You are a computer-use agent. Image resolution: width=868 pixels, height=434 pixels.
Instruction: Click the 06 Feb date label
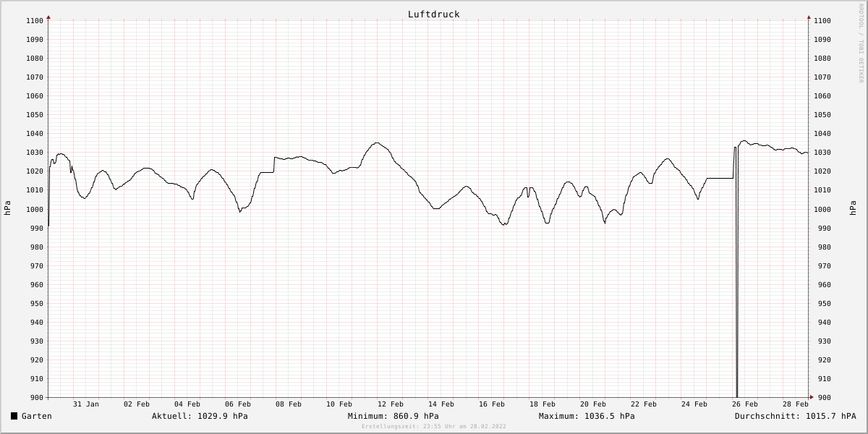pos(238,404)
